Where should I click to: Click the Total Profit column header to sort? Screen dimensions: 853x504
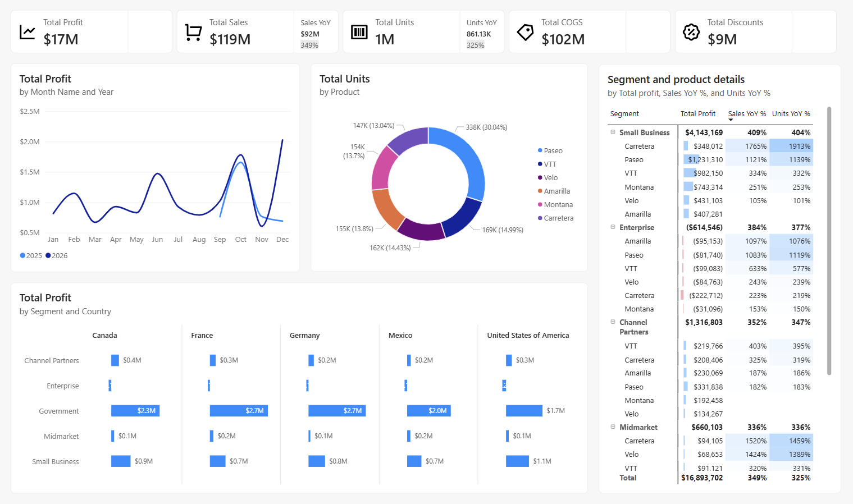(698, 113)
